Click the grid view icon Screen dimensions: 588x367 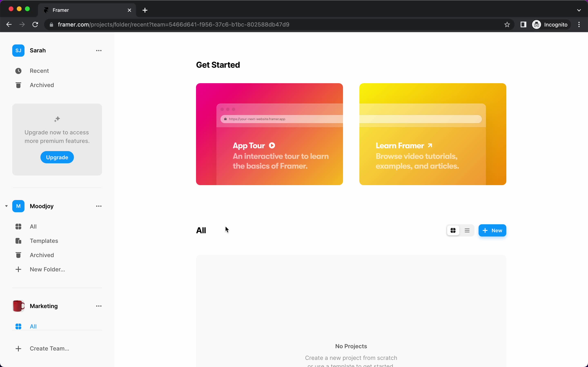[453, 230]
